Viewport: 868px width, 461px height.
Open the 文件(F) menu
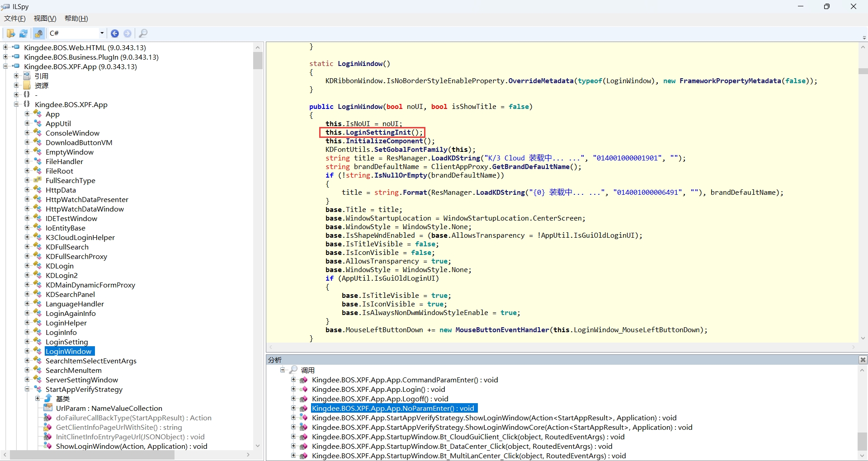click(15, 19)
